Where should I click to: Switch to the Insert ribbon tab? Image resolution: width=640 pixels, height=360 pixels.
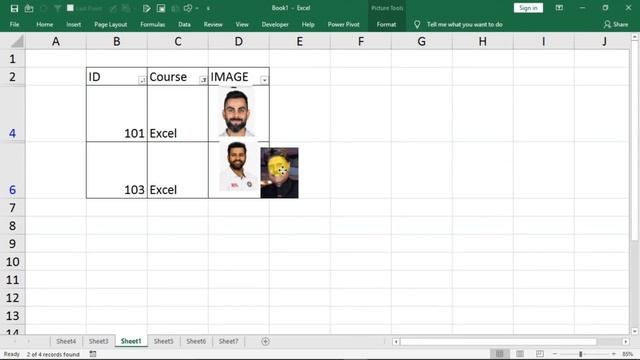(73, 24)
